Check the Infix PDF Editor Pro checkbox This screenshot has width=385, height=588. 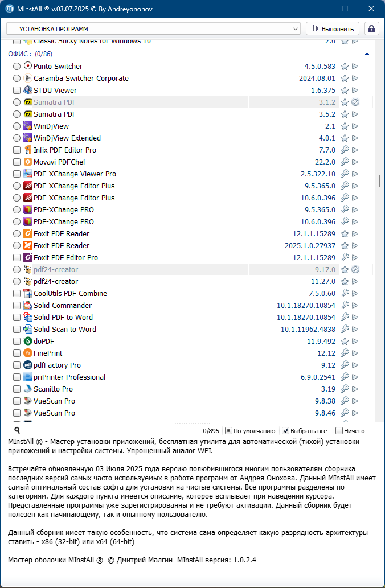pos(17,150)
